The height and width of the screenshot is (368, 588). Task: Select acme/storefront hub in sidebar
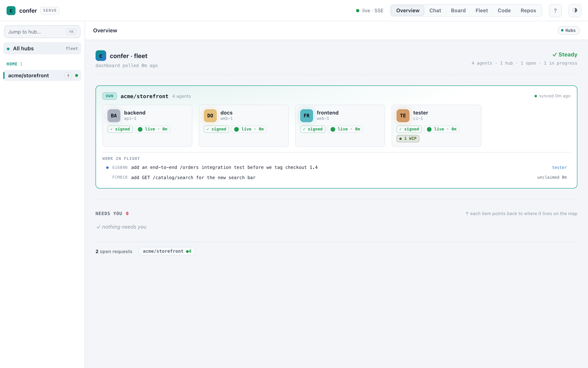point(42,75)
